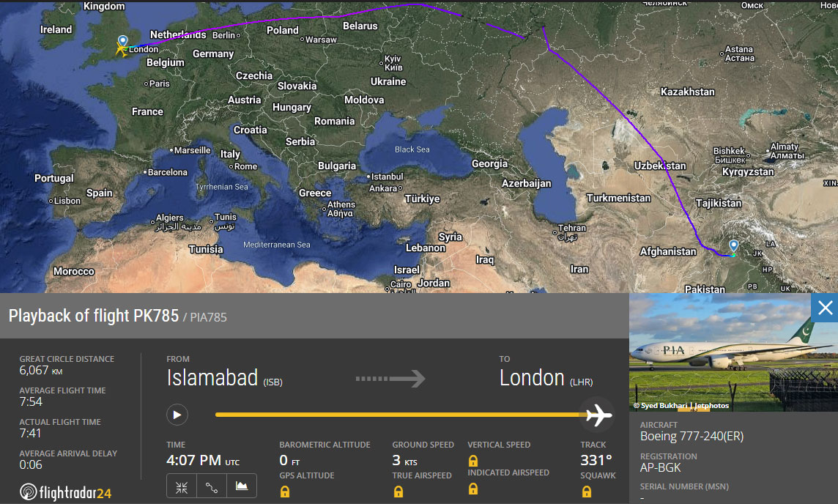The image size is (838, 504).
Task: Click the Kazakhstan country label
Action: pyautogui.click(x=687, y=92)
